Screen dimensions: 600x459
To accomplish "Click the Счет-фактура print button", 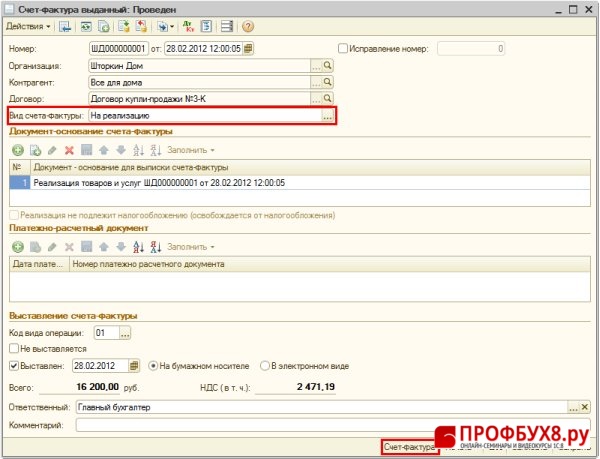I will [x=409, y=447].
